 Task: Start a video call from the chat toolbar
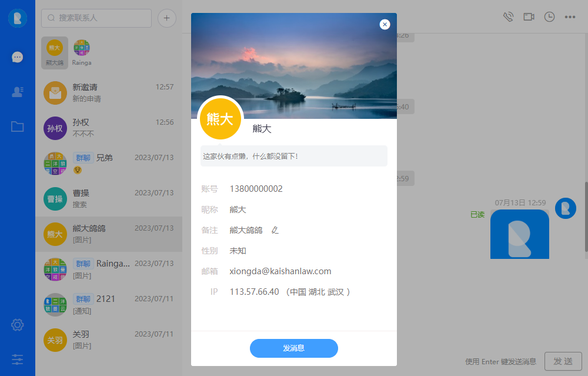pos(528,16)
